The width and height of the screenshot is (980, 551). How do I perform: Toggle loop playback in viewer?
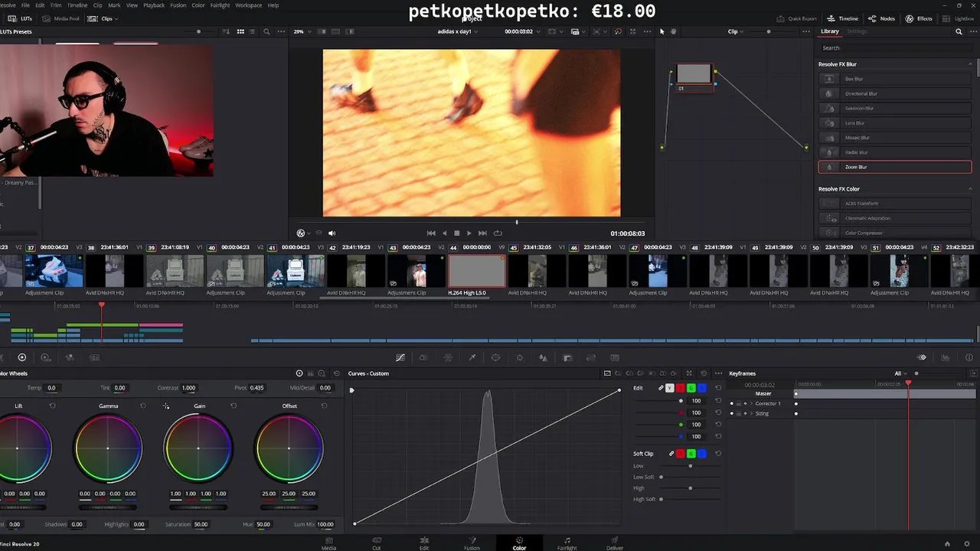[x=498, y=233]
